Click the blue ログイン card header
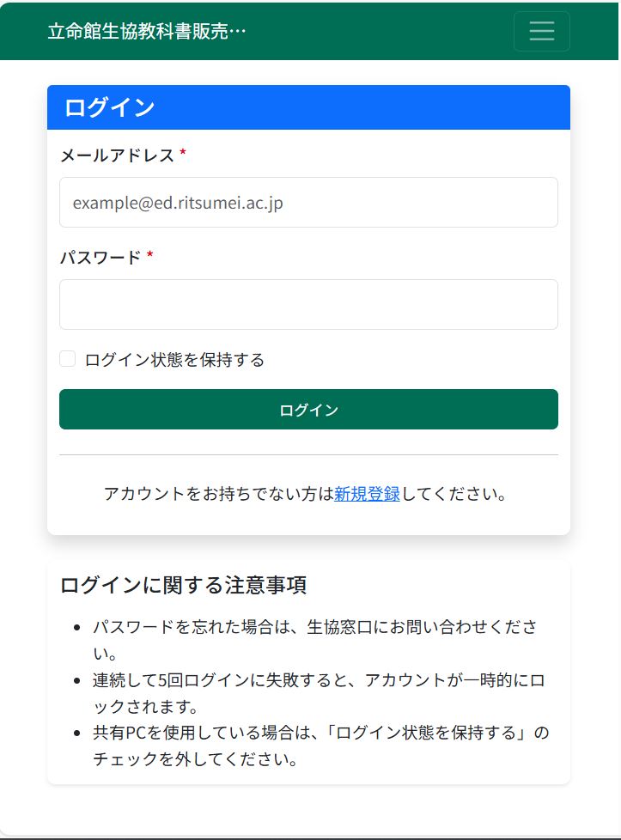 click(x=308, y=107)
